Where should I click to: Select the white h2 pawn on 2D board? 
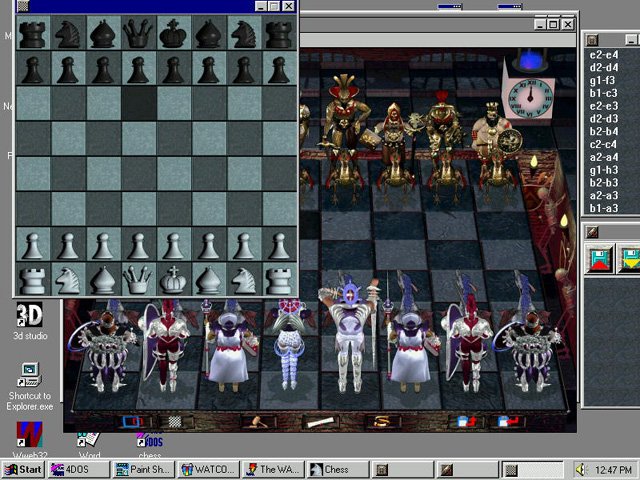click(x=279, y=246)
